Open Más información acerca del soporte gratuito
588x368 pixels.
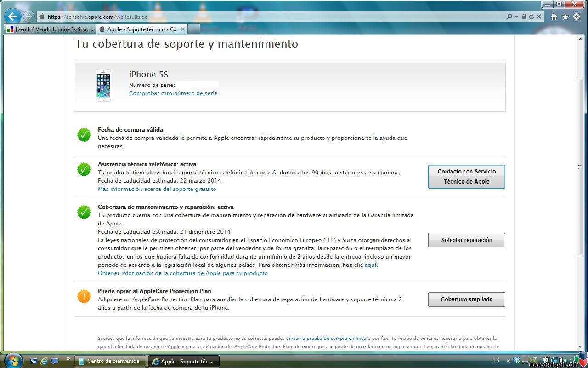[x=157, y=189]
